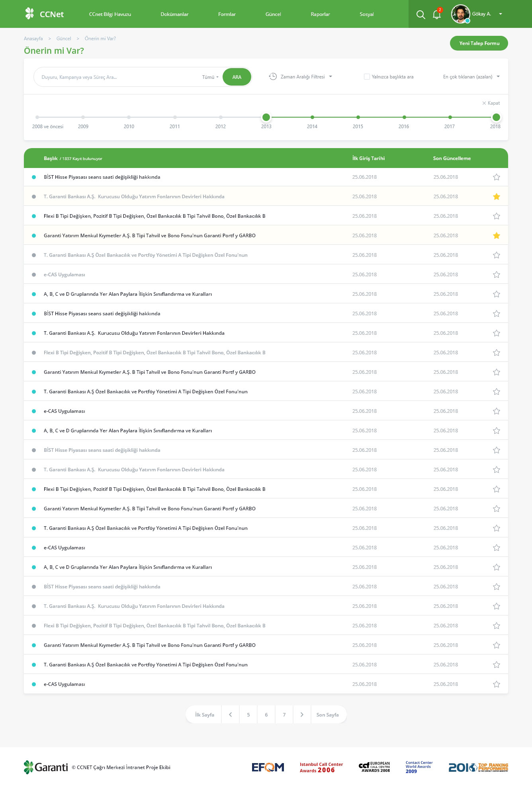Screen dimensions: 532x787
Task: Enable 'Yalnızca başlıkta ara' checkbox
Action: pyautogui.click(x=367, y=77)
